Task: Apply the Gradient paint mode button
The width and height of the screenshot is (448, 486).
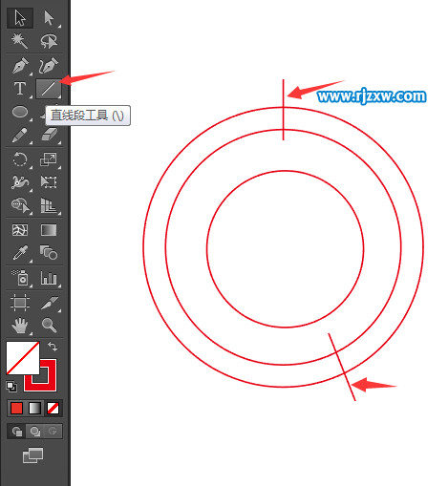Action: [34, 409]
